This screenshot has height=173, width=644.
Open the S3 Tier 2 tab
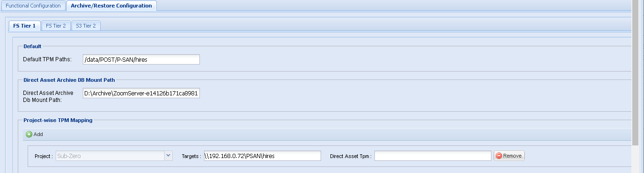pos(86,26)
